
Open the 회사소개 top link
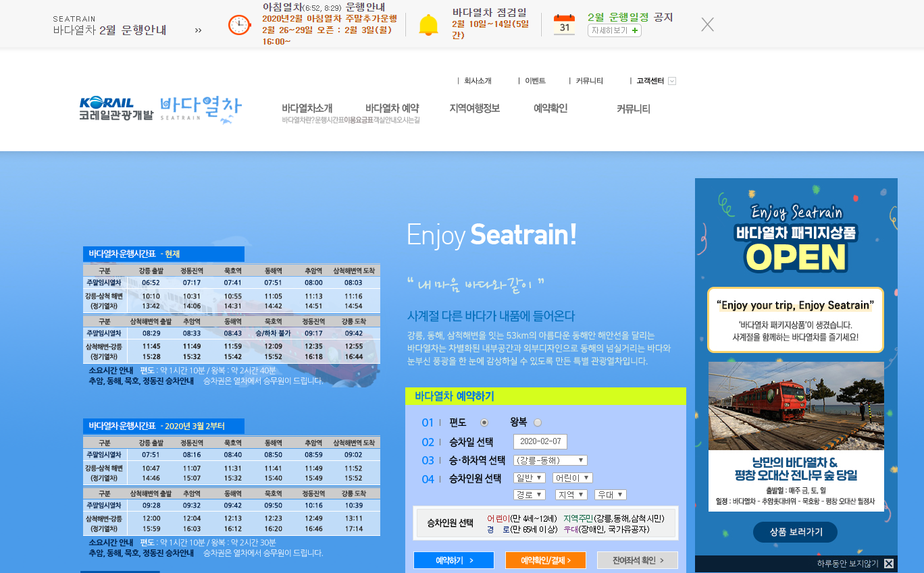(x=478, y=81)
